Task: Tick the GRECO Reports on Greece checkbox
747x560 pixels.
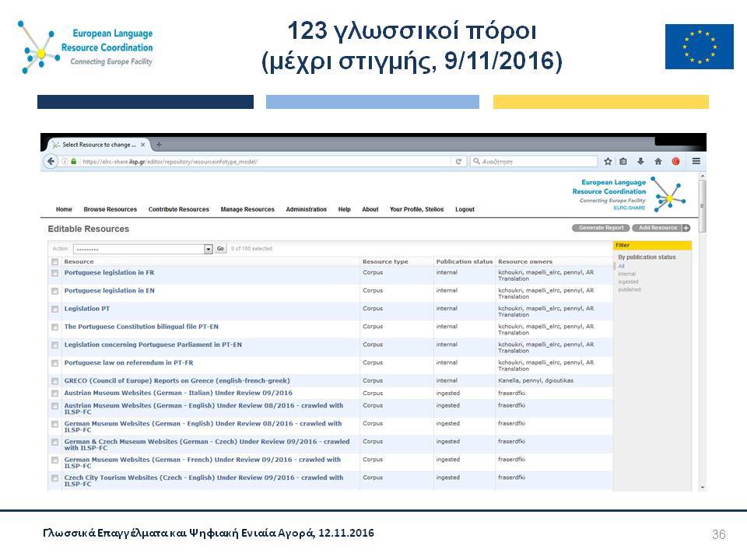Action: 54,381
